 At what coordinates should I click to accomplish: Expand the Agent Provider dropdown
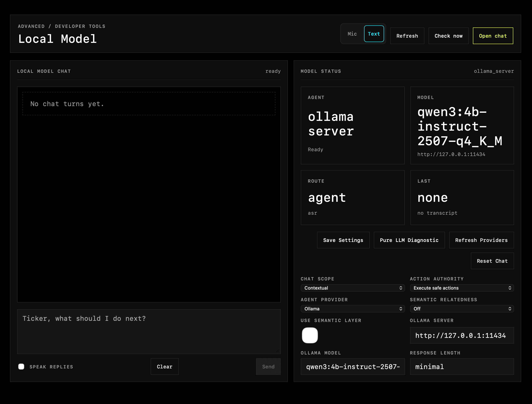coord(353,309)
